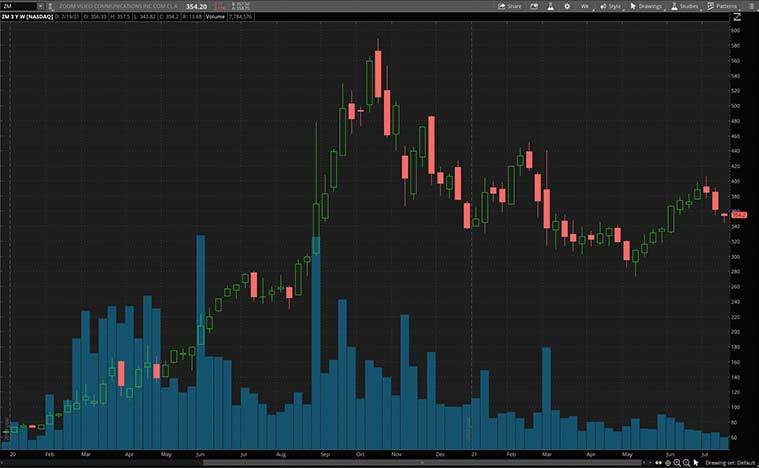This screenshot has height=468, width=759.
Task: Click the zoom out magnifier icon
Action: 686,463
